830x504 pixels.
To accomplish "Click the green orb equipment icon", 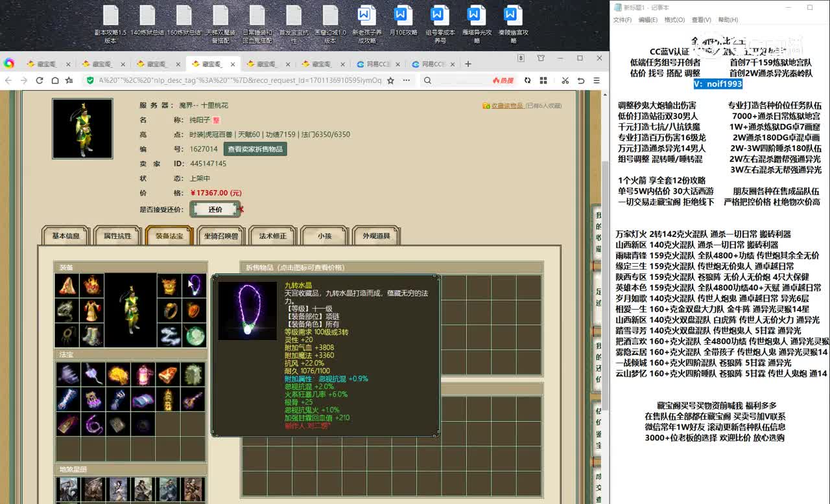I will (195, 335).
